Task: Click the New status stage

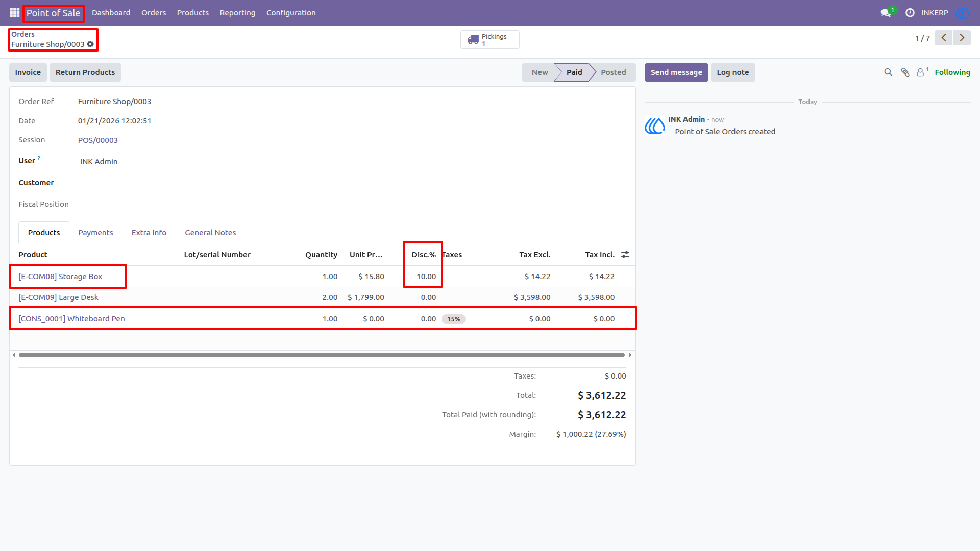Action: pyautogui.click(x=540, y=72)
